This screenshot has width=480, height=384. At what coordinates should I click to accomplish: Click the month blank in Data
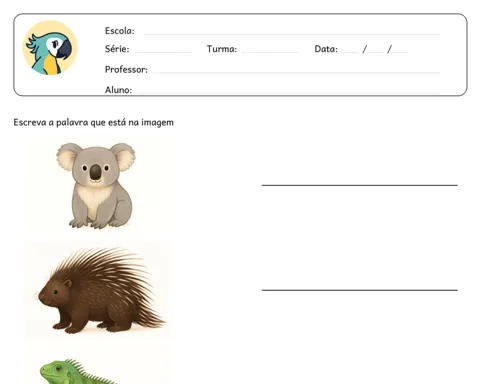point(376,52)
